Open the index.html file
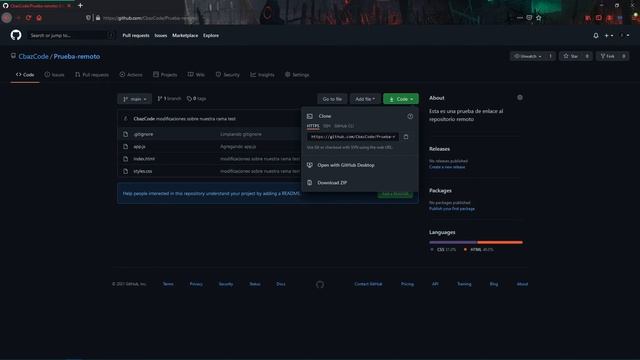Image resolution: width=640 pixels, height=360 pixels. point(144,159)
